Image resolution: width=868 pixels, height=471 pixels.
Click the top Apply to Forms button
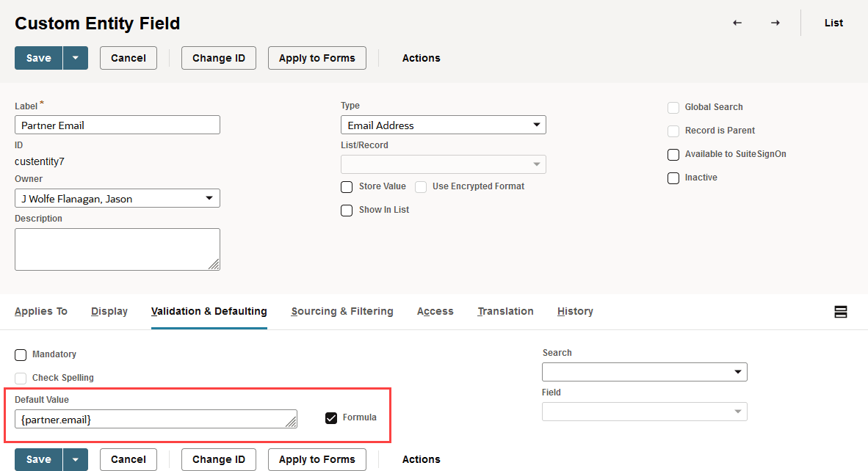point(317,58)
